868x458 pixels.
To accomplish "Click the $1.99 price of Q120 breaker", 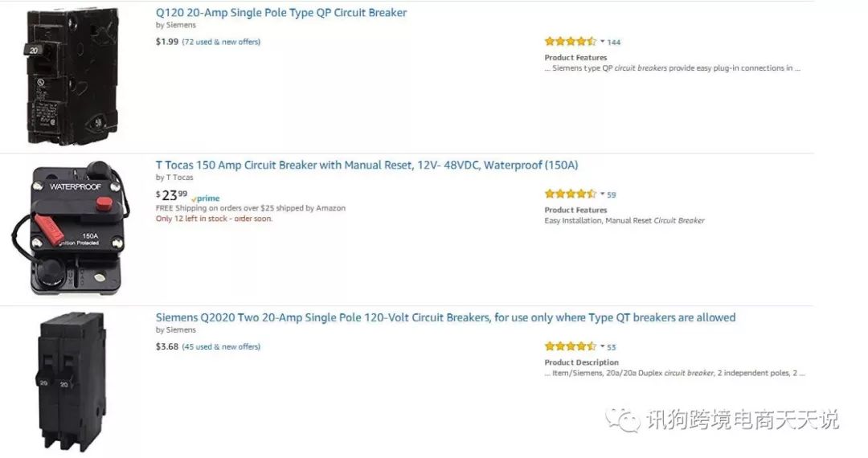I will coord(167,42).
